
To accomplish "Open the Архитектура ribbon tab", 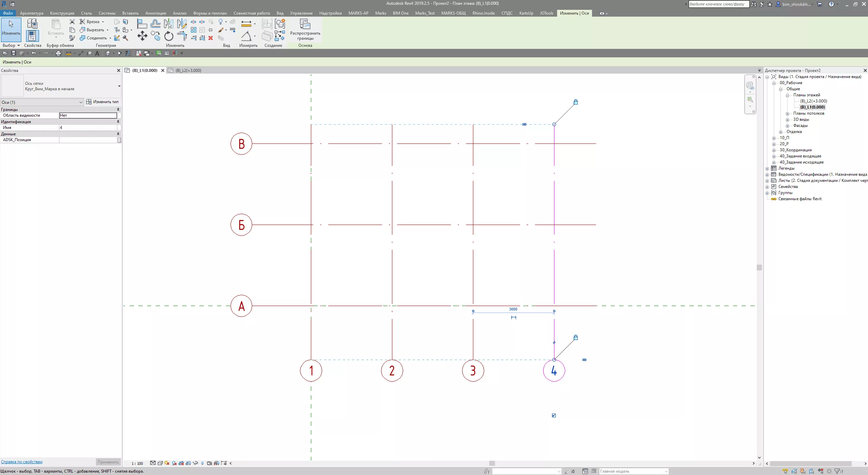I will [32, 13].
